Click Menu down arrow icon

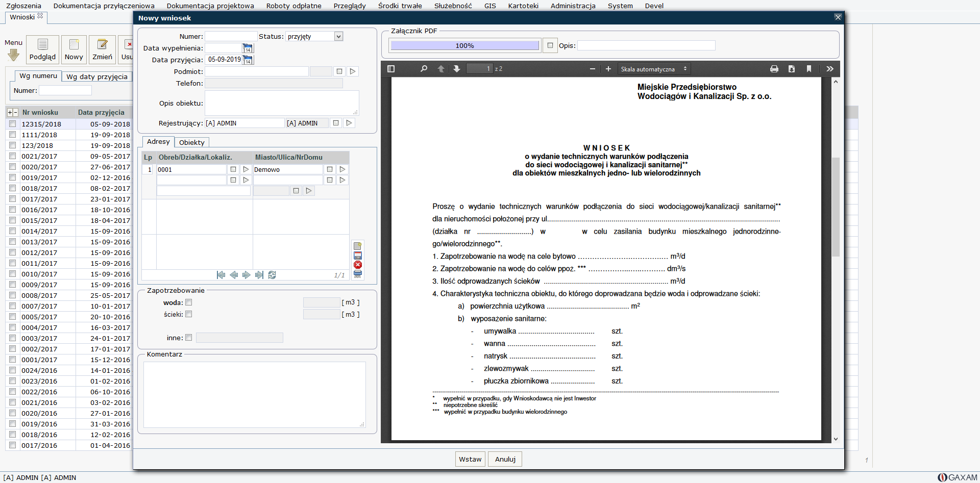point(13,55)
